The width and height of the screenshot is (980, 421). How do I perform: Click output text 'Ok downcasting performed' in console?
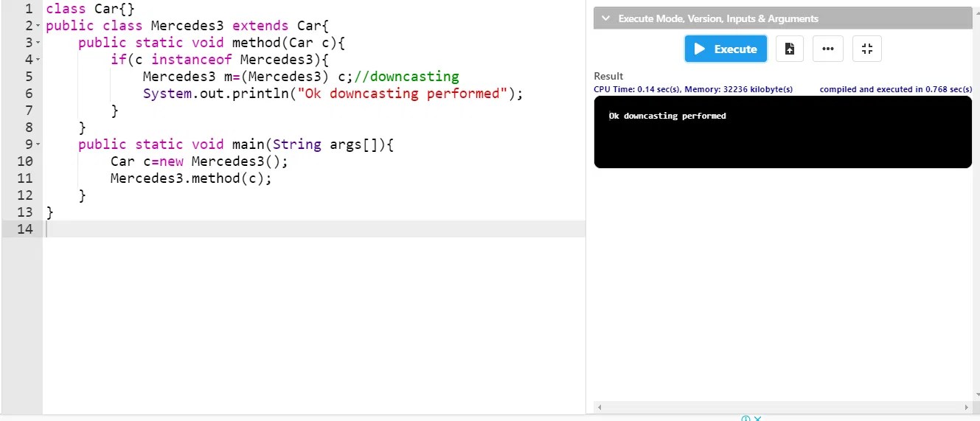pyautogui.click(x=667, y=116)
